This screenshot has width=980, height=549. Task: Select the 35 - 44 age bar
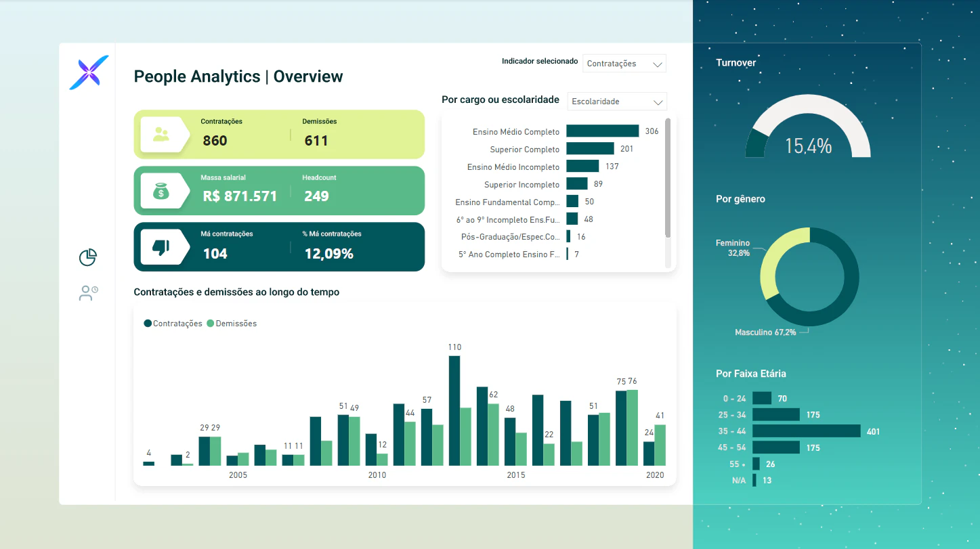click(807, 431)
